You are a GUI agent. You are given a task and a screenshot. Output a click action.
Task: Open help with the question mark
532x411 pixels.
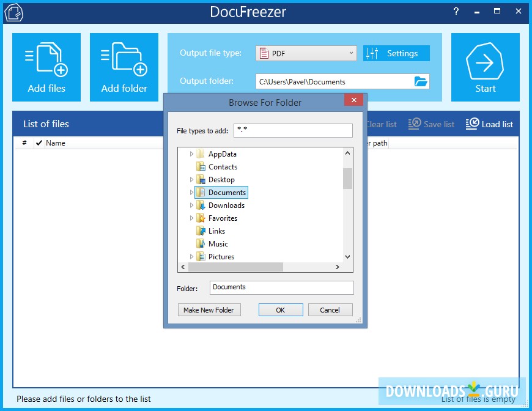click(x=456, y=12)
